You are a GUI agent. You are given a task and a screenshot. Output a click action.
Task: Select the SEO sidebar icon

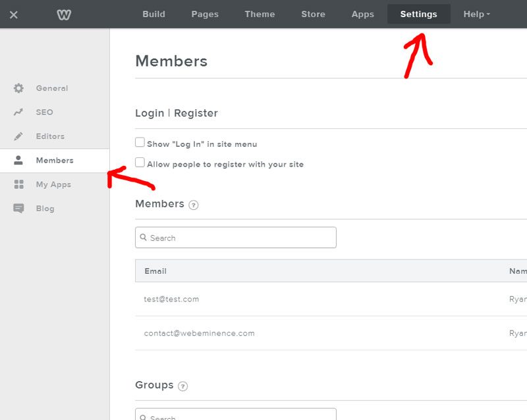[x=19, y=112]
